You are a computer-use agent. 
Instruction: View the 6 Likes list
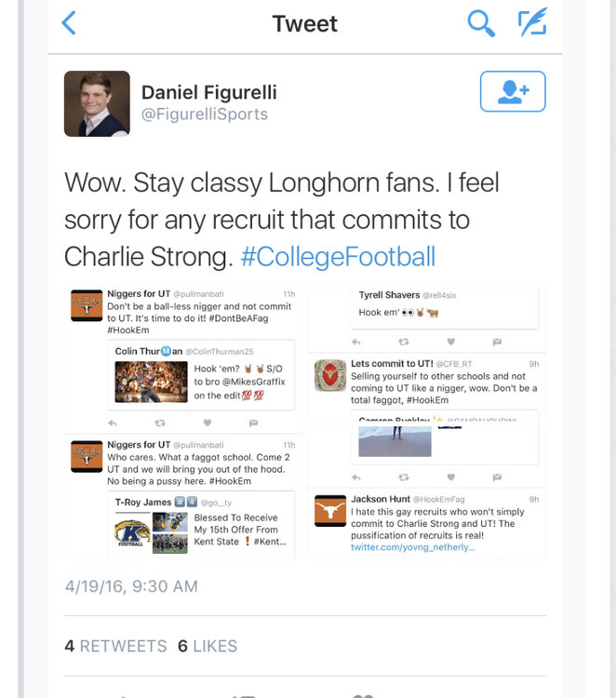click(x=208, y=645)
